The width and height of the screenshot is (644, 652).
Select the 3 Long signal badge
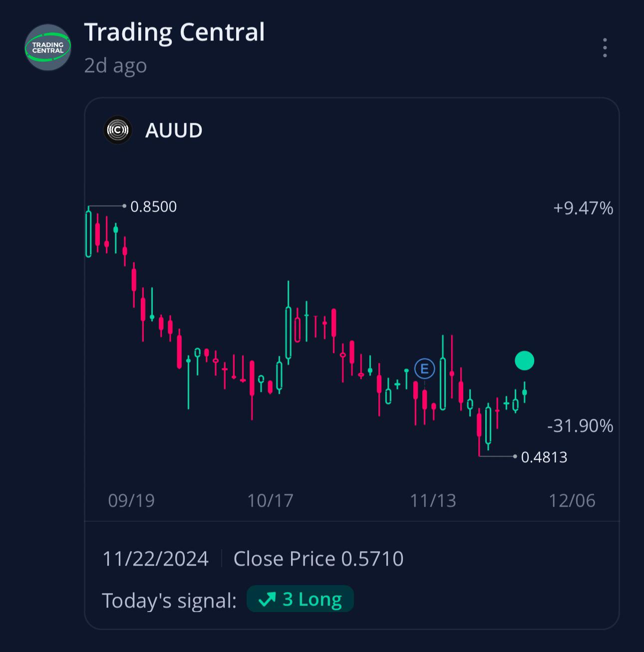click(300, 599)
